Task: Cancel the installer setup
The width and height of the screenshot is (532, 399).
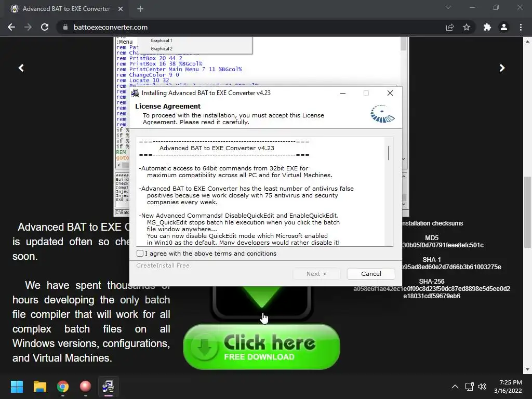Action: pyautogui.click(x=371, y=274)
